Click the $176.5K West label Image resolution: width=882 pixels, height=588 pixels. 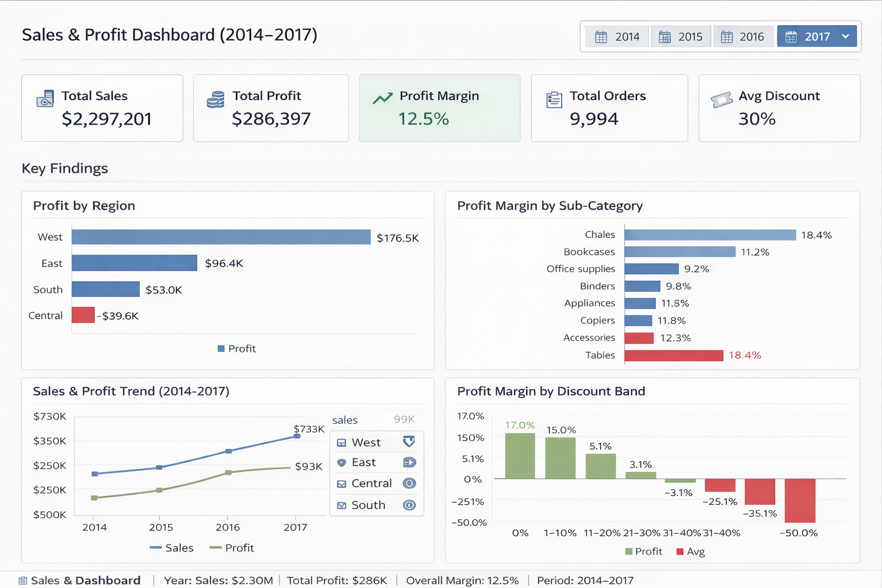click(398, 238)
